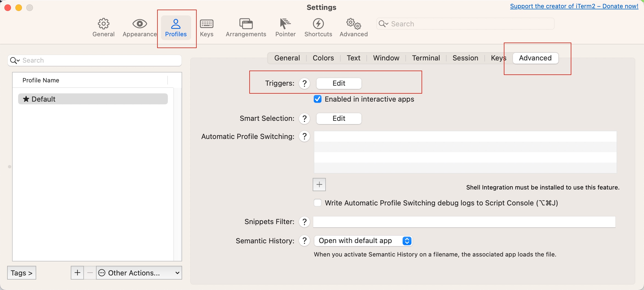The height and width of the screenshot is (290, 644).
Task: Open the Semantic History dropdown
Action: [363, 241]
